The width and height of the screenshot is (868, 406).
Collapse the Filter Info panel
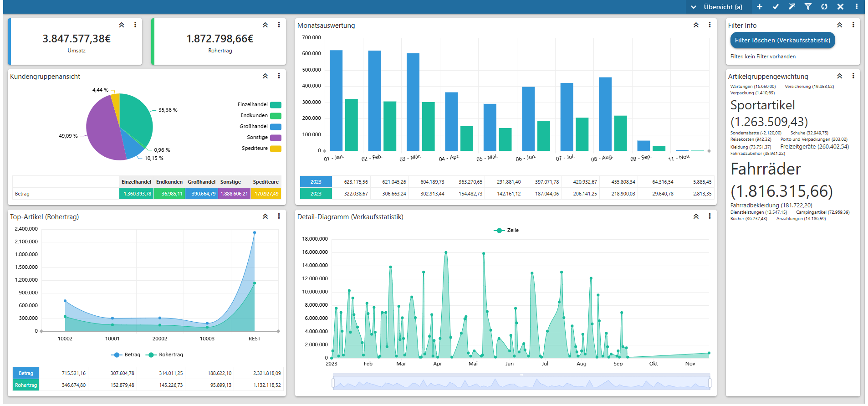pos(839,25)
